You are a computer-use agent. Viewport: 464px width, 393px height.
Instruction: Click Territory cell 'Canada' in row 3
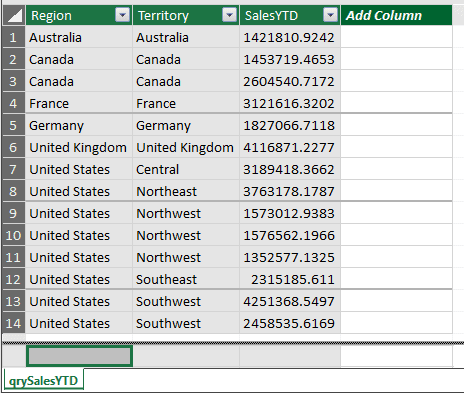tap(186, 81)
